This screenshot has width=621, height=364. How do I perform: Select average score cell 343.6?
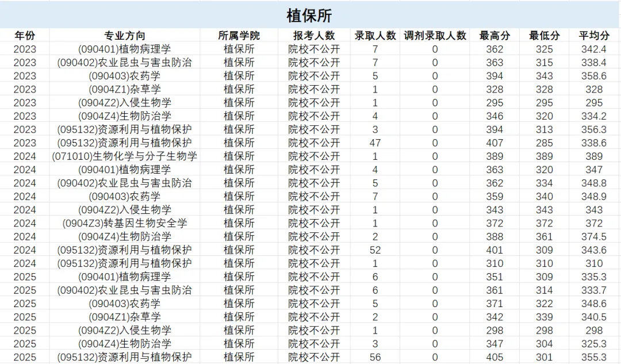594,250
